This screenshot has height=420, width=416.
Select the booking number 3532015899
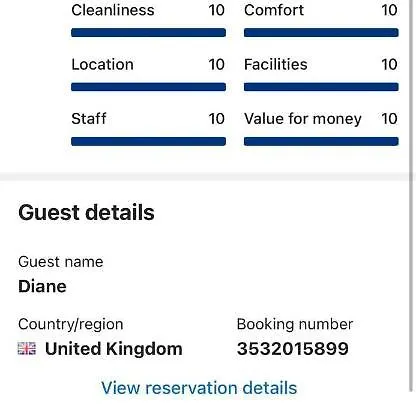click(x=293, y=349)
